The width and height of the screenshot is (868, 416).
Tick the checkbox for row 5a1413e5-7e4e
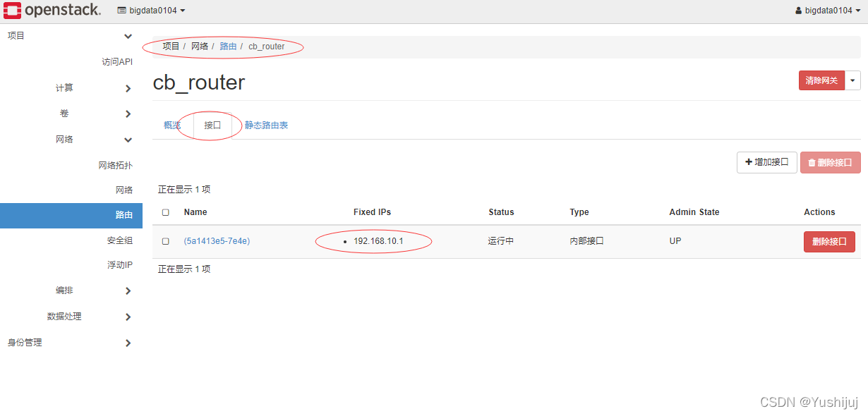tap(166, 241)
